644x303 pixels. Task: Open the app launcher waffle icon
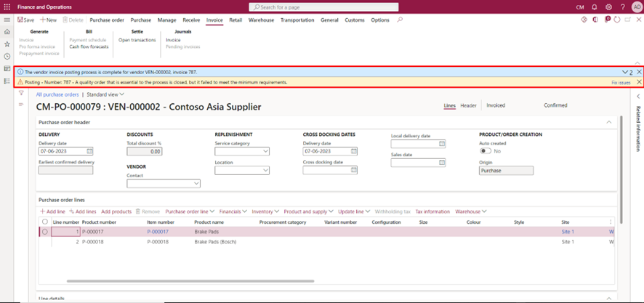point(7,7)
